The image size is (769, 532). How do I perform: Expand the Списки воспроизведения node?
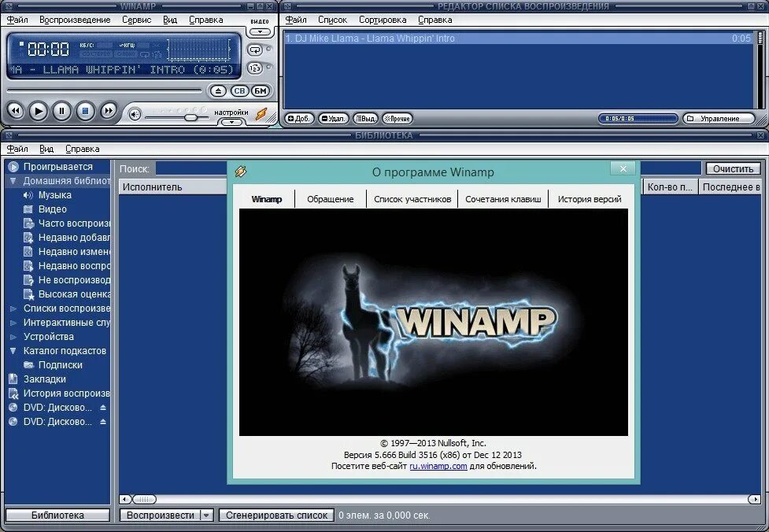pyautogui.click(x=13, y=309)
